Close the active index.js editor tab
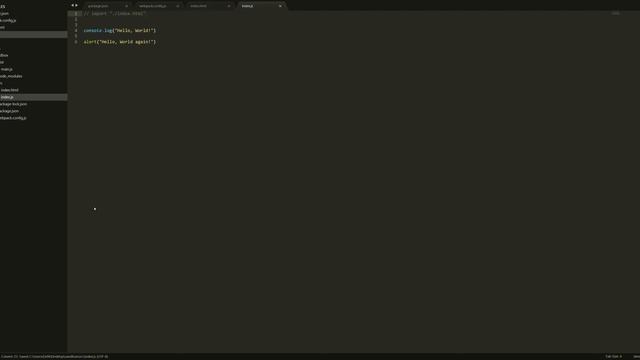640x360 pixels. tap(280, 6)
